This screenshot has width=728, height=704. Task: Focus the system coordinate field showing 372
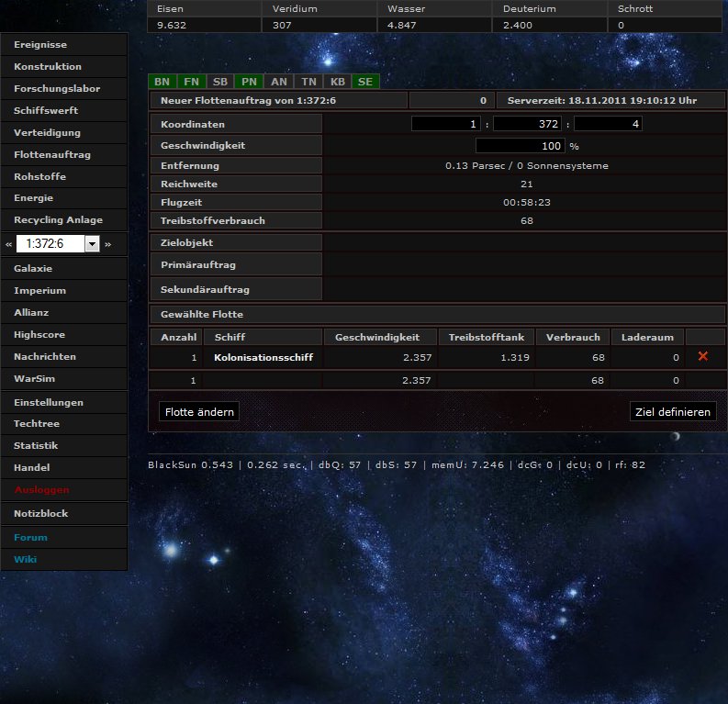[528, 124]
